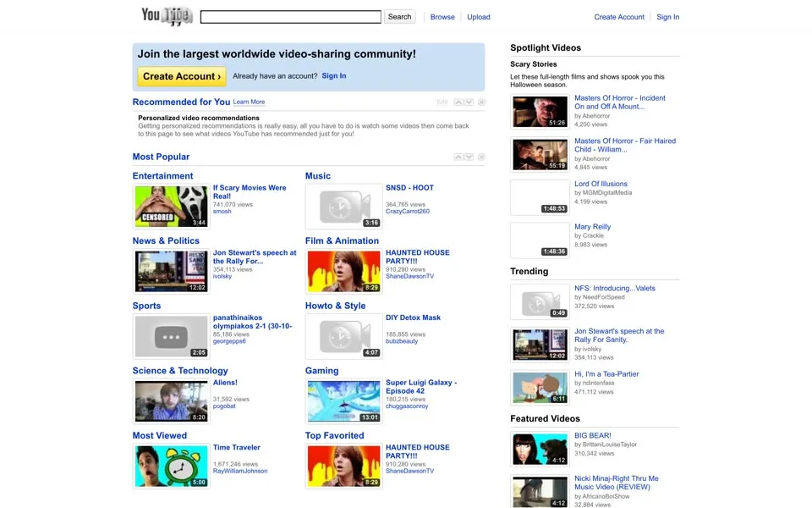This screenshot has width=812, height=508.
Task: Click the chuggaaconroy channel link
Action: coord(407,406)
